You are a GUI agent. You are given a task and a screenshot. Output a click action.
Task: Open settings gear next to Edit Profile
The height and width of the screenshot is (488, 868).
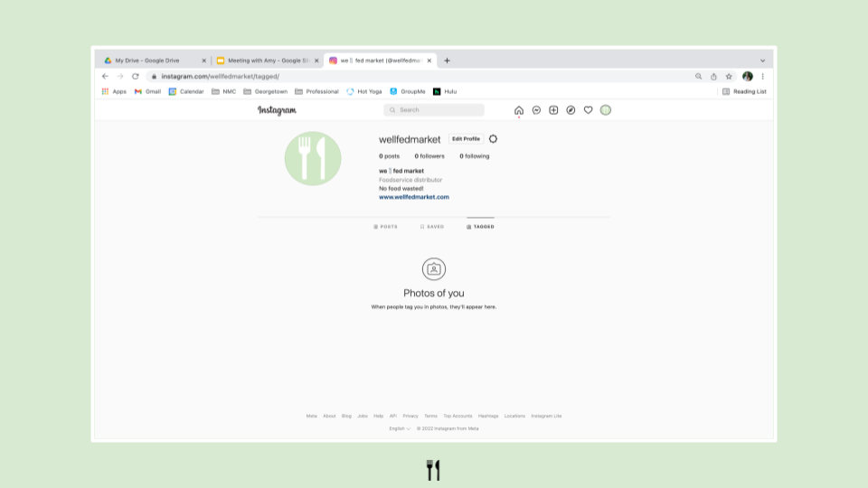click(x=494, y=139)
